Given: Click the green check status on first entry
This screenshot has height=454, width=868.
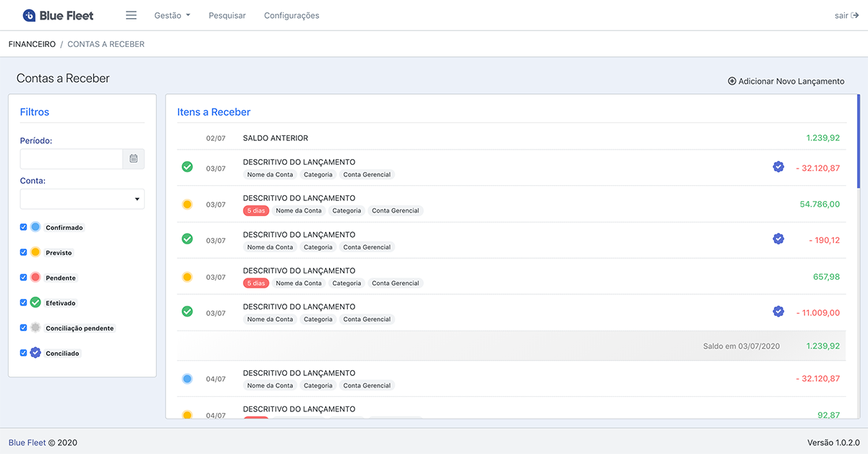Looking at the screenshot, I should [187, 168].
